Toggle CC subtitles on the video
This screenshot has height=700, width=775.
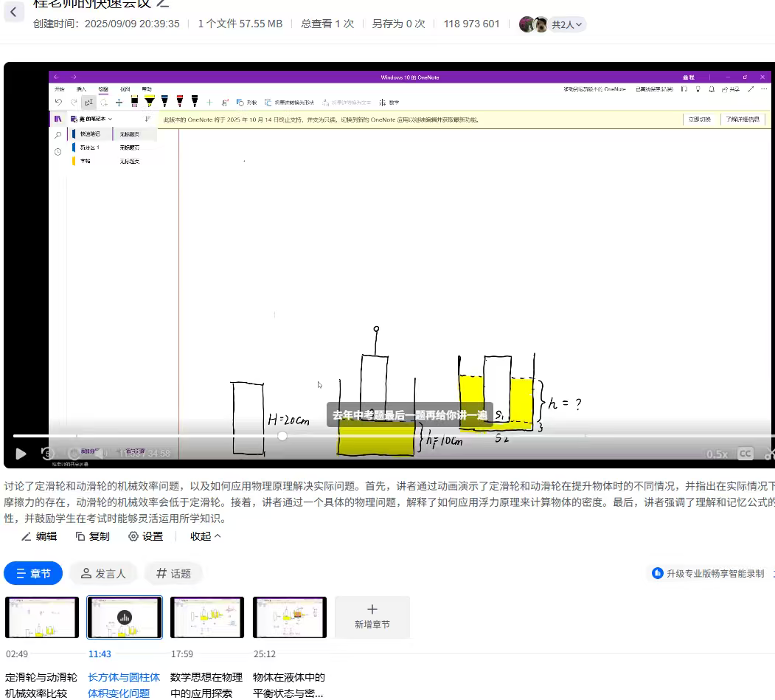click(x=746, y=454)
